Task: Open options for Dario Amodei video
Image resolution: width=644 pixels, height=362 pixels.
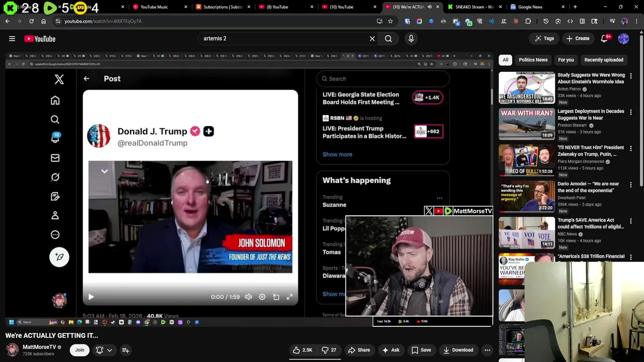Action: 631,185
